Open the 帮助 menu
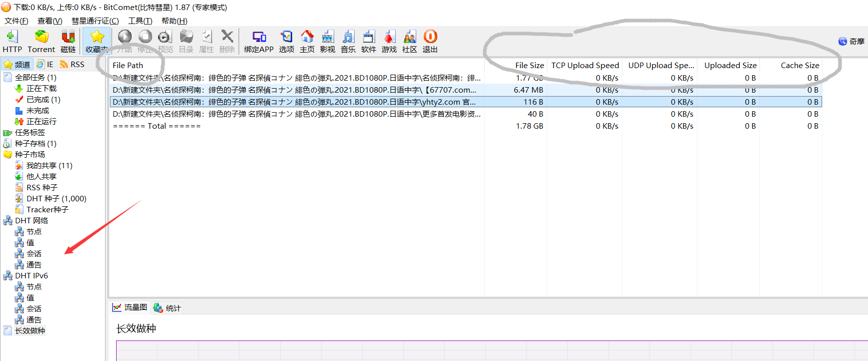This screenshot has height=361, width=868. click(174, 21)
